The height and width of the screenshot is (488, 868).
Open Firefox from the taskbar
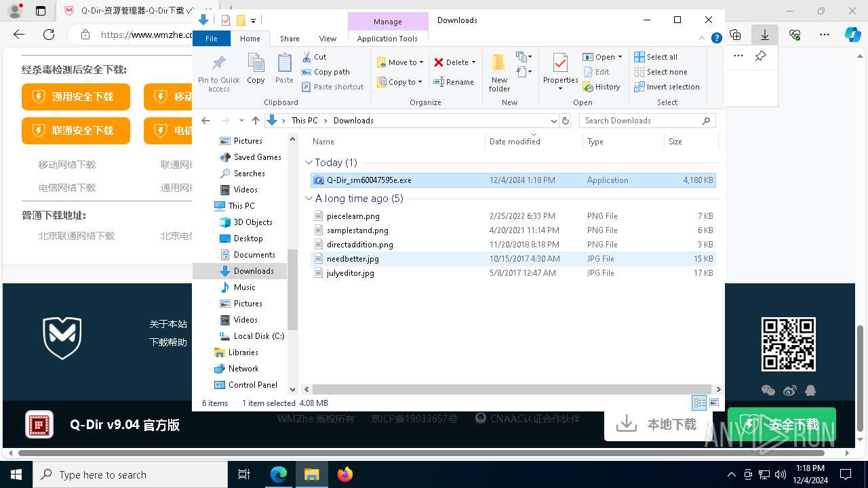point(345,474)
